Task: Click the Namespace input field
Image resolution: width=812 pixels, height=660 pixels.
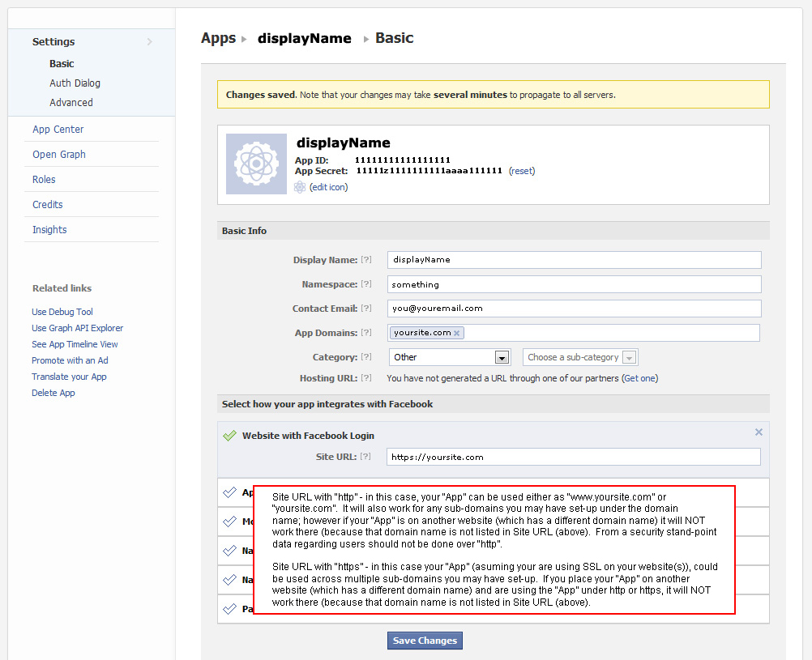Action: coord(575,284)
